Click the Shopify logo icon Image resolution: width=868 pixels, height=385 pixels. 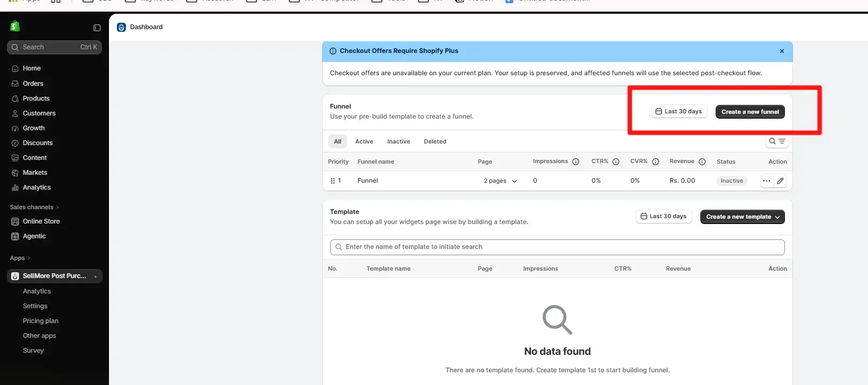coord(15,26)
